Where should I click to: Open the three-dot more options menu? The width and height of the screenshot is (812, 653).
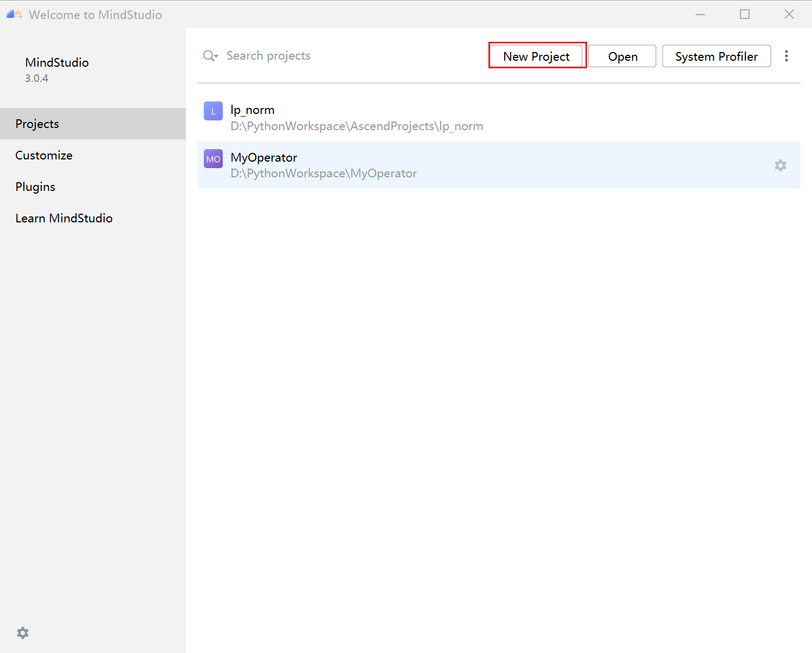coord(786,56)
